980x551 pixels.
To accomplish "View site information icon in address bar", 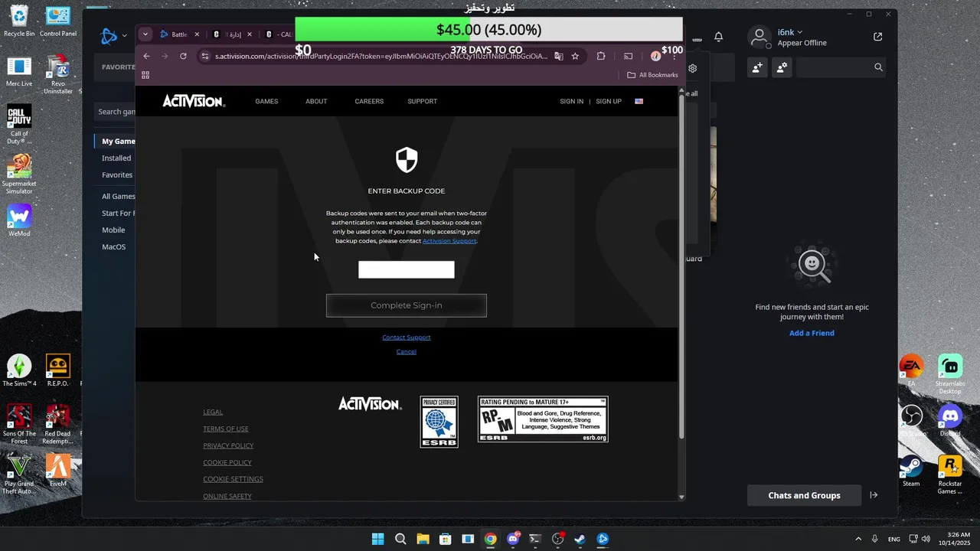I will (204, 56).
